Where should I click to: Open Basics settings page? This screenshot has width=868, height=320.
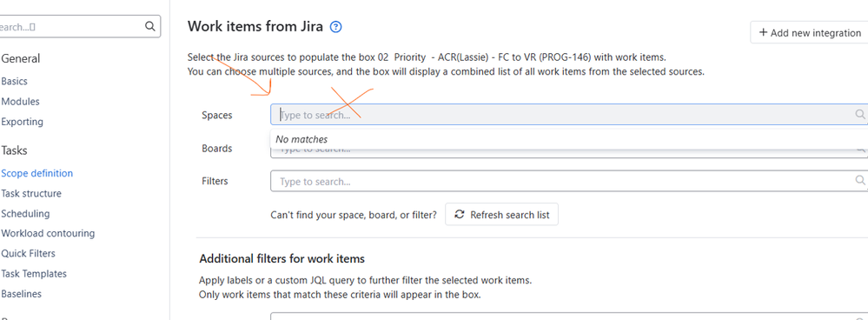[15, 82]
